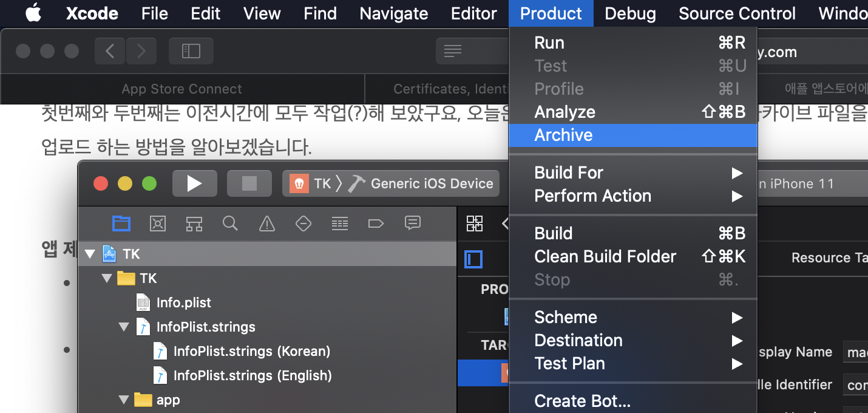868x413 pixels.
Task: Choose Analyze in the Product menu
Action: coord(633,112)
